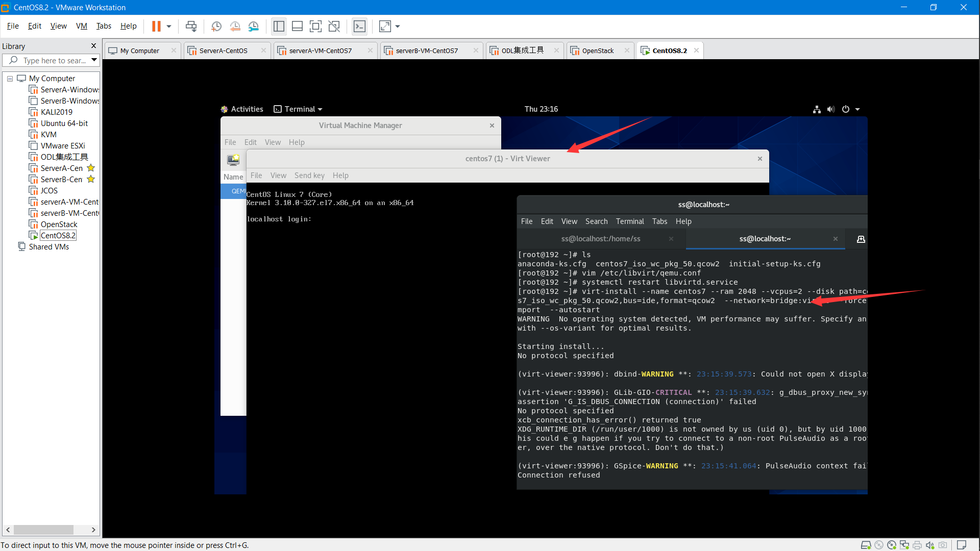Toggle the thumbnail bar view button
Viewport: 980px width, 551px height.
click(x=297, y=27)
